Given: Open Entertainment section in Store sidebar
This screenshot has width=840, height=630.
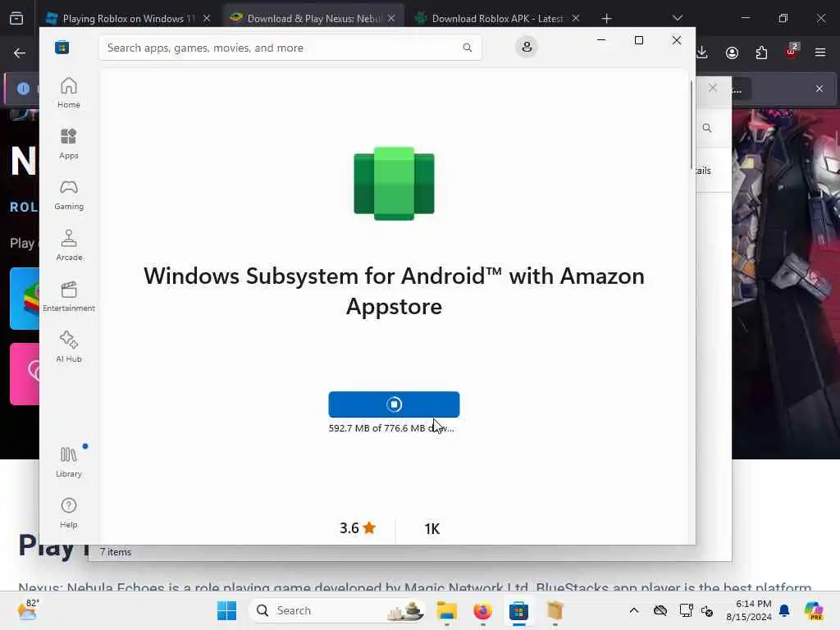Looking at the screenshot, I should point(69,296).
